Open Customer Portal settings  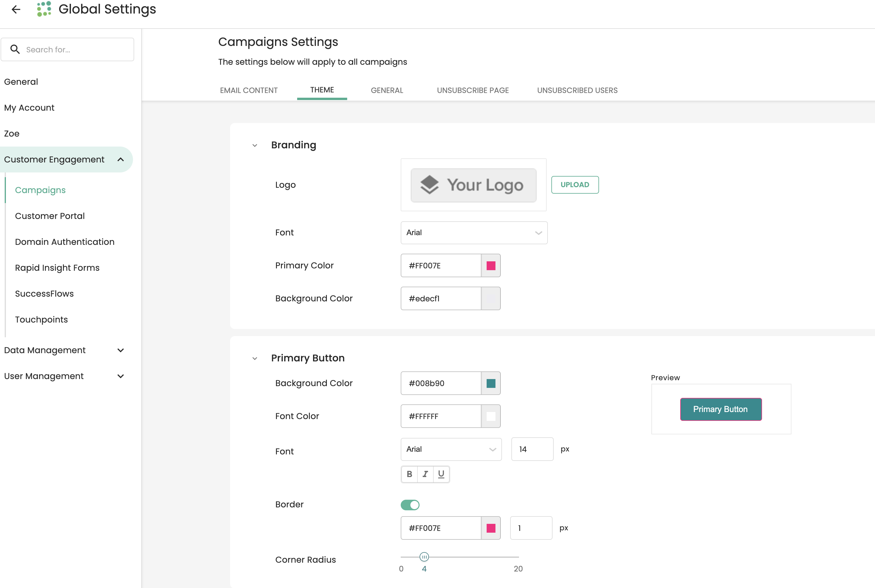coord(50,216)
